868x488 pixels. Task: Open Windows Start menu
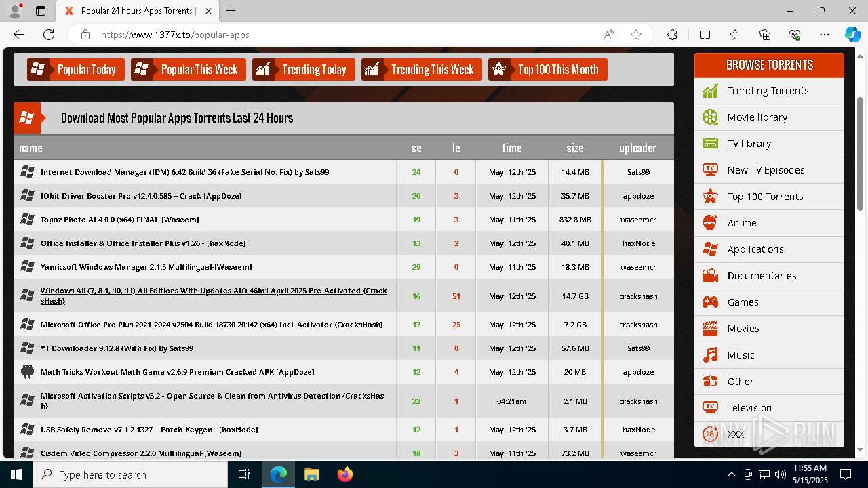coord(16,474)
